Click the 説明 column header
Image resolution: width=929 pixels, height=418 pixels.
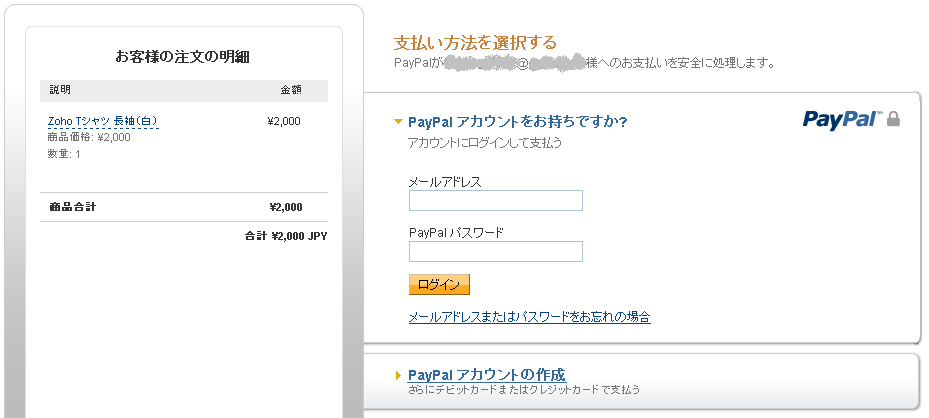pos(60,90)
